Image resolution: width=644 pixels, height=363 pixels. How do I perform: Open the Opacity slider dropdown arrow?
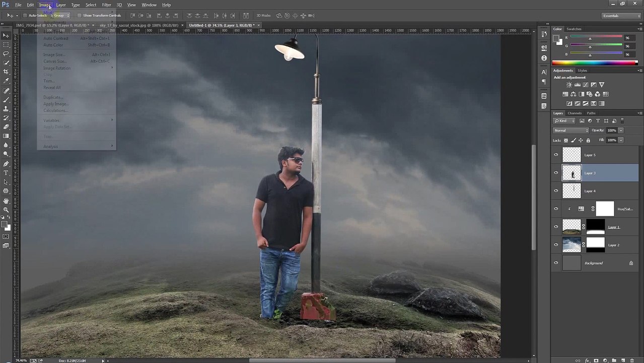coord(621,131)
